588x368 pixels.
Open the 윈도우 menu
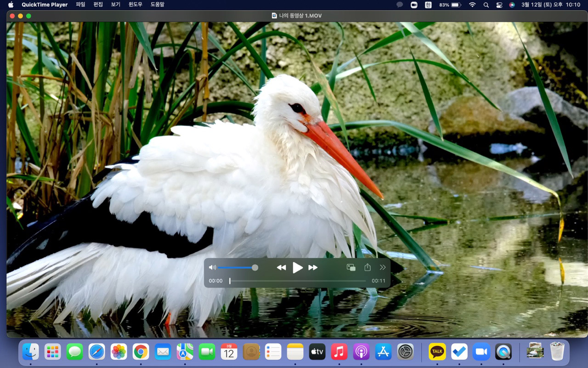(x=136, y=5)
